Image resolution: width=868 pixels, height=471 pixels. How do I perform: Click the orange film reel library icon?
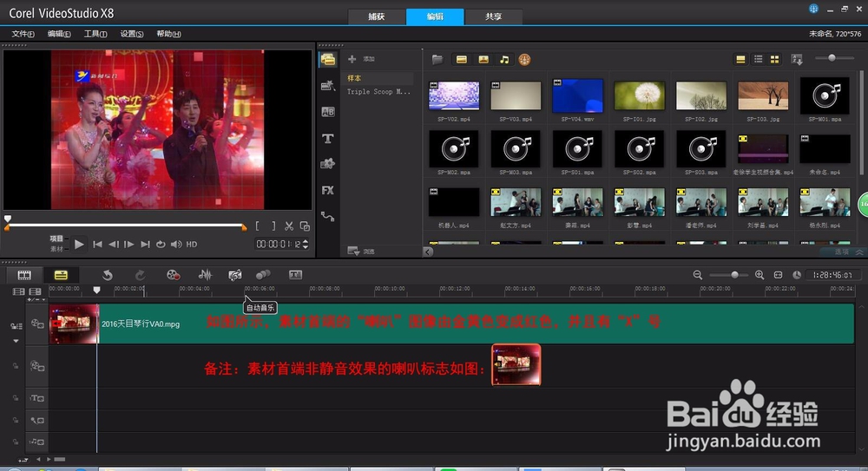(524, 59)
